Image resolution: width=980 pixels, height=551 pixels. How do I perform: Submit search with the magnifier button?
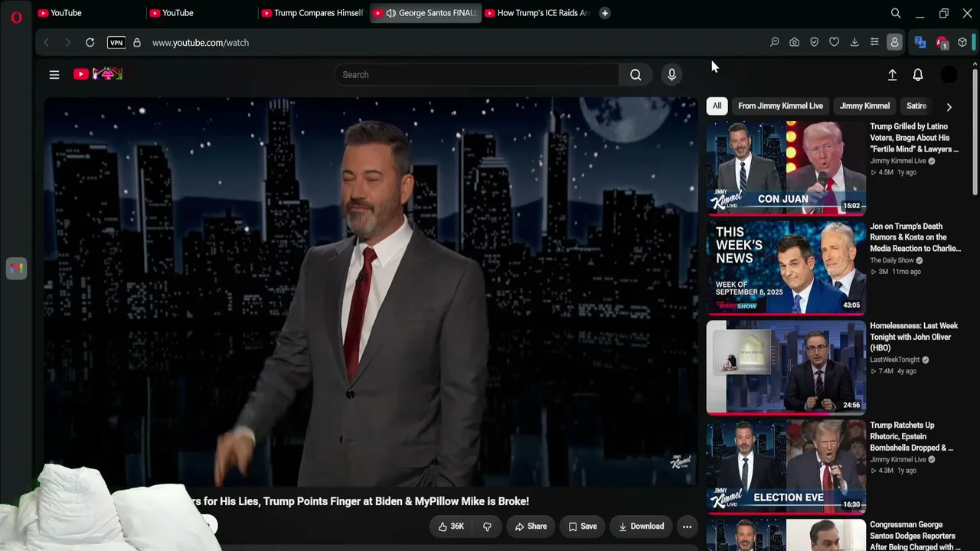click(635, 75)
